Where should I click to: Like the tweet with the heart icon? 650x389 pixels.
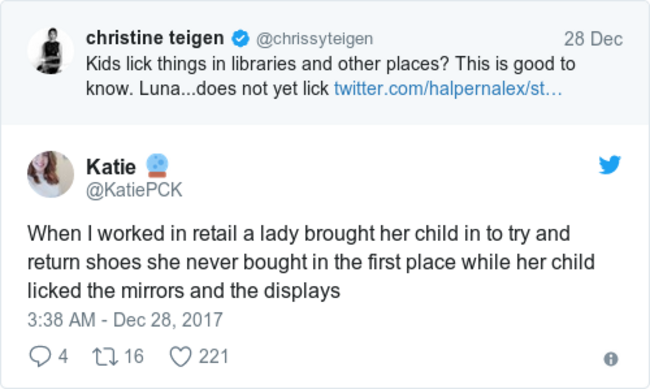pos(181,357)
